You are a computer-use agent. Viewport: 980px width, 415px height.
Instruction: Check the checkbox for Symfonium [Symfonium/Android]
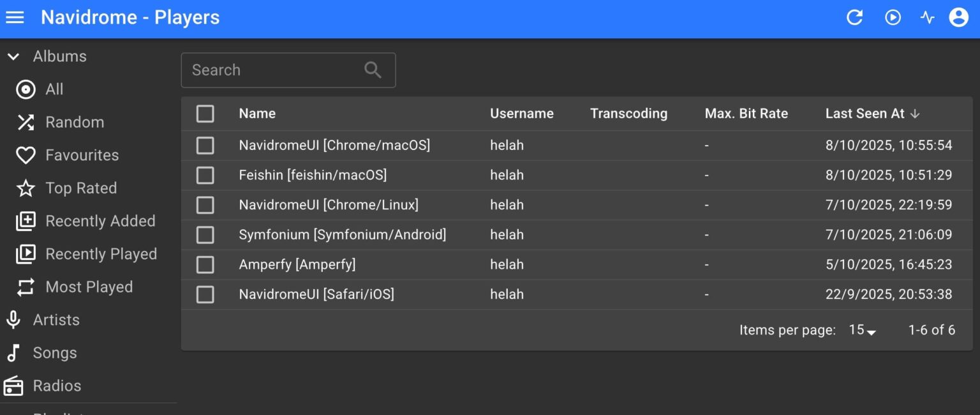pyautogui.click(x=205, y=234)
